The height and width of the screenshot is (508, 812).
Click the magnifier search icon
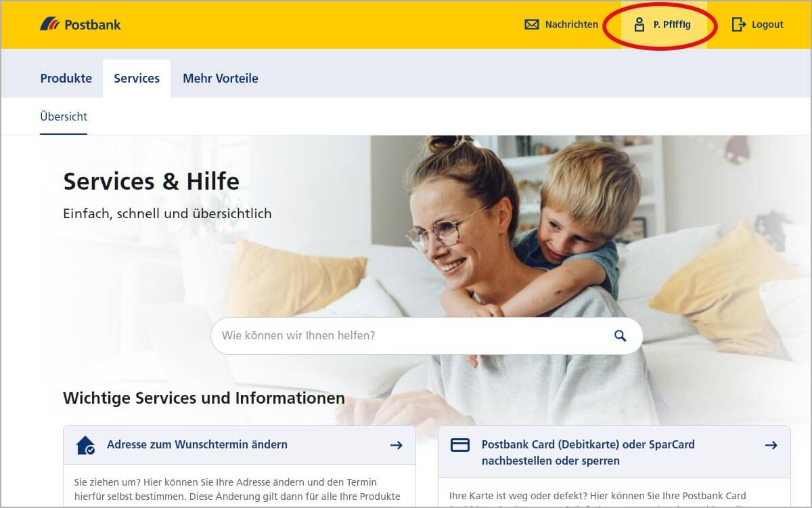620,335
